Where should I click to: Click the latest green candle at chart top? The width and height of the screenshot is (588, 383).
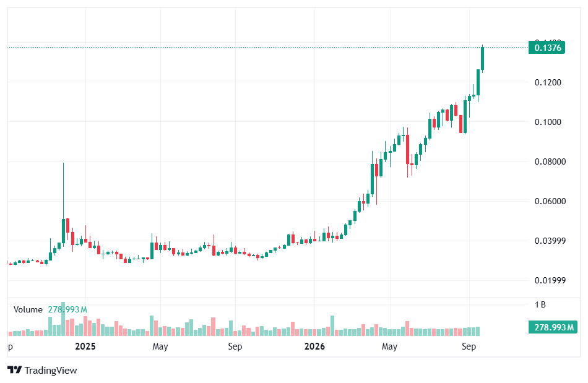pos(482,58)
